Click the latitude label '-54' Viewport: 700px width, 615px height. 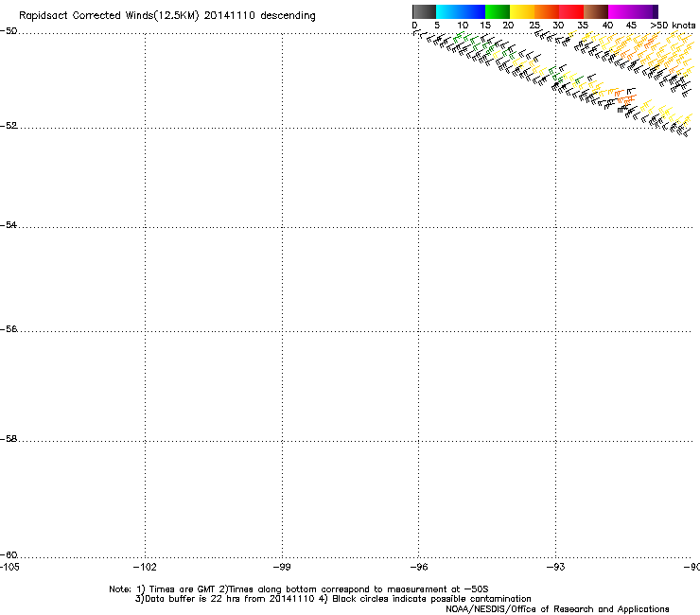coord(9,225)
